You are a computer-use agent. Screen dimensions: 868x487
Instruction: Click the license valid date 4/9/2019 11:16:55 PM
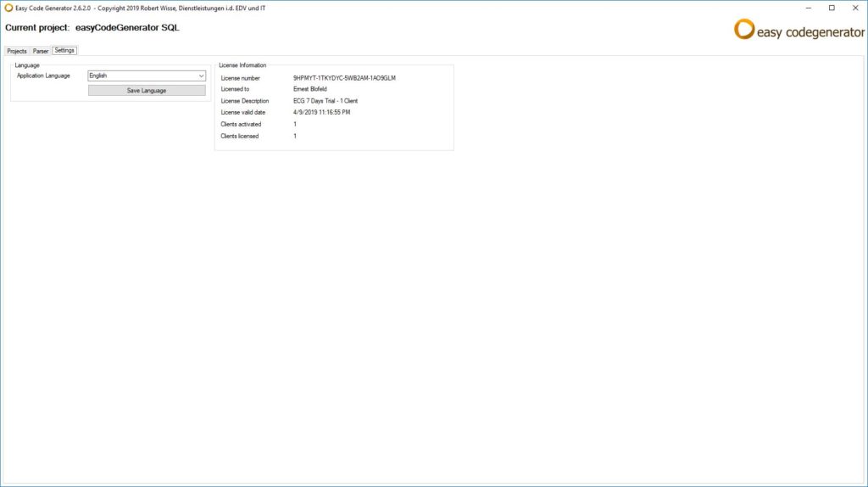coord(321,113)
